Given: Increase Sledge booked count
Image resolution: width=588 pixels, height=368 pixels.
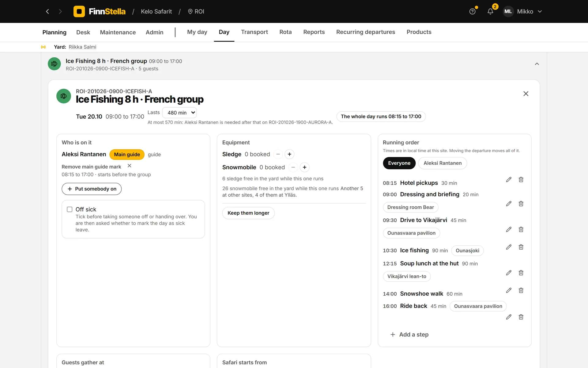Looking at the screenshot, I should [289, 154].
